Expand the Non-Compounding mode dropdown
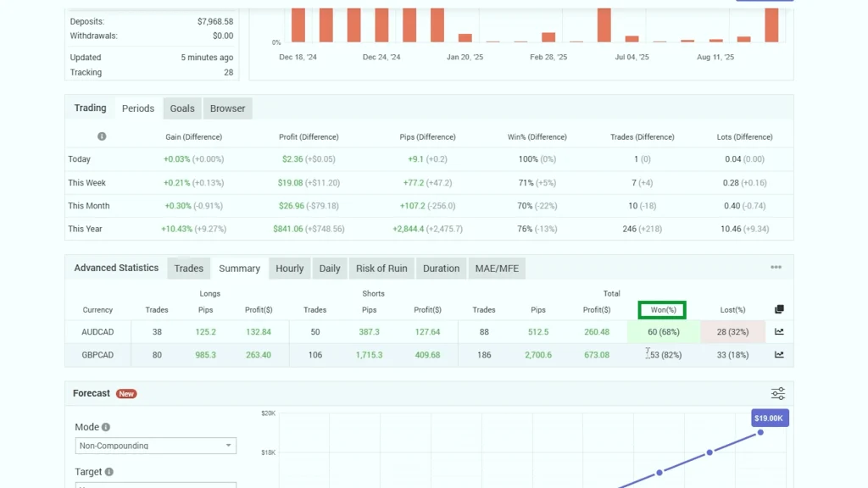This screenshot has height=488, width=868. pos(155,446)
